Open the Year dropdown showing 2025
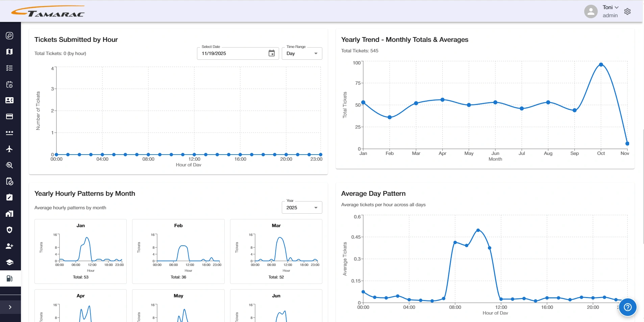This screenshot has width=644, height=322. tap(302, 208)
